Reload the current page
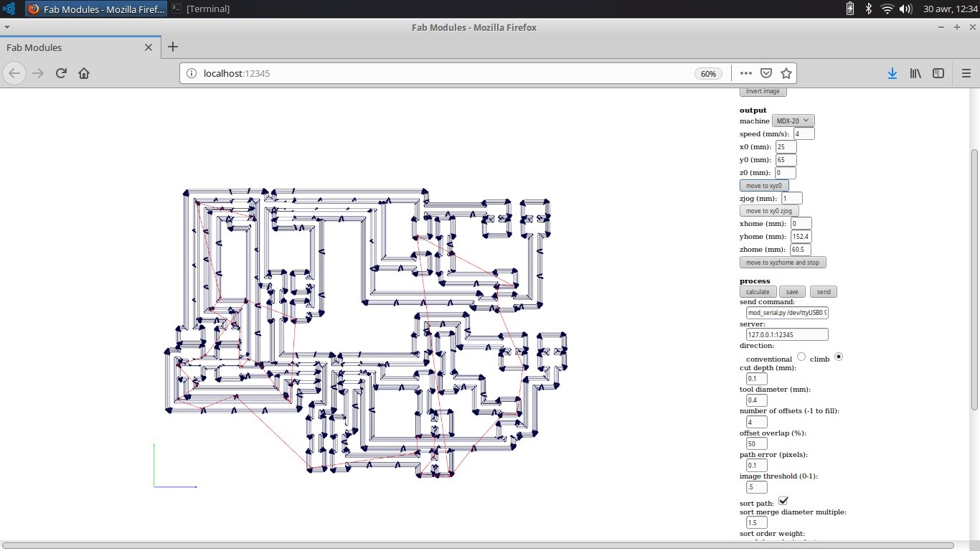This screenshot has height=551, width=980. coord(61,73)
